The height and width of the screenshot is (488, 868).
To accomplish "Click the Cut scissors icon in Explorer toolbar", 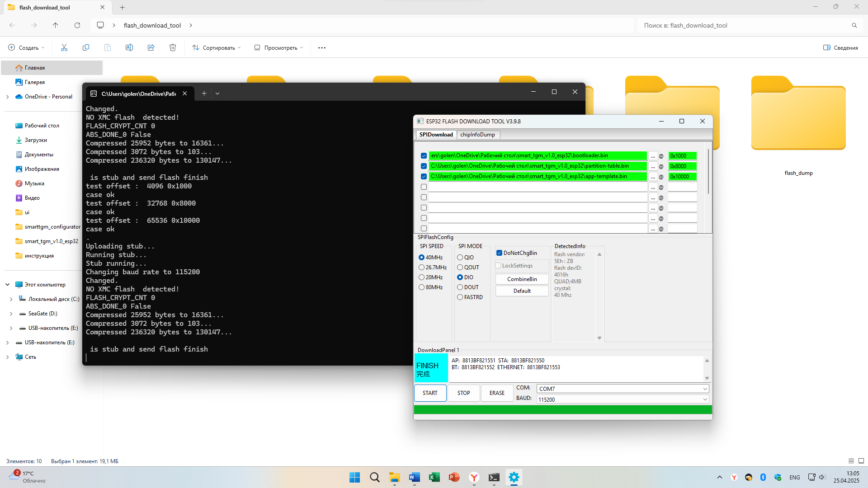I will click(x=64, y=47).
